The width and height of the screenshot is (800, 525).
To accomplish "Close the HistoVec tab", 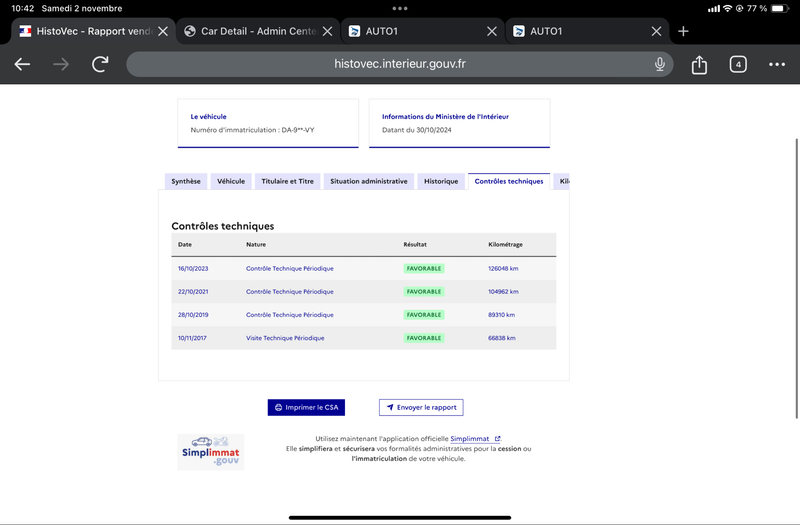I will coord(163,32).
